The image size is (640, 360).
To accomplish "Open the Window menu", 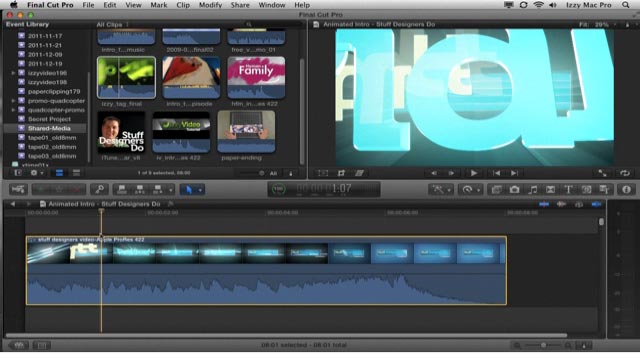I will pos(272,5).
